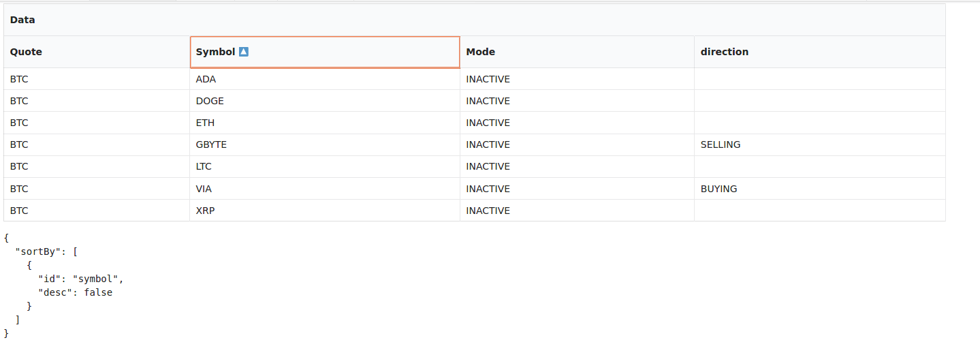Click the BTC quote cell in DOGE row
Screen dimensions: 980x353
pyautogui.click(x=97, y=101)
